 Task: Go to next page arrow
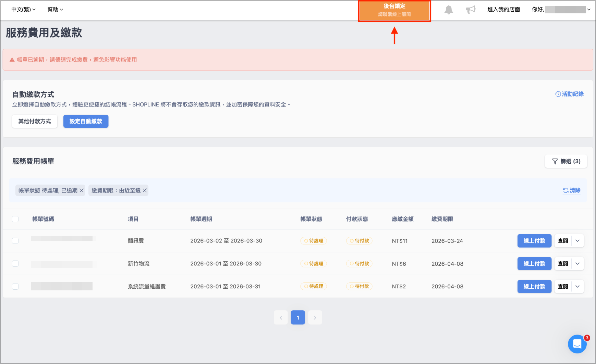pyautogui.click(x=315, y=317)
